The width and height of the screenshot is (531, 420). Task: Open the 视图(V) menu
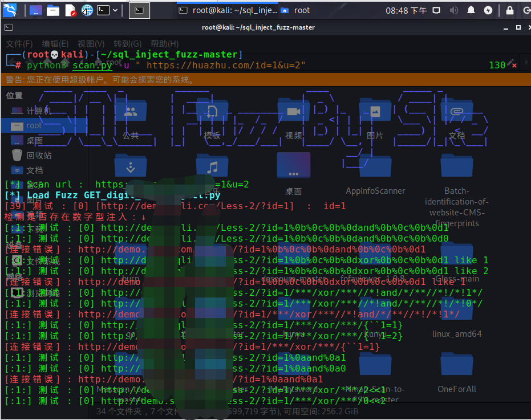pos(91,44)
